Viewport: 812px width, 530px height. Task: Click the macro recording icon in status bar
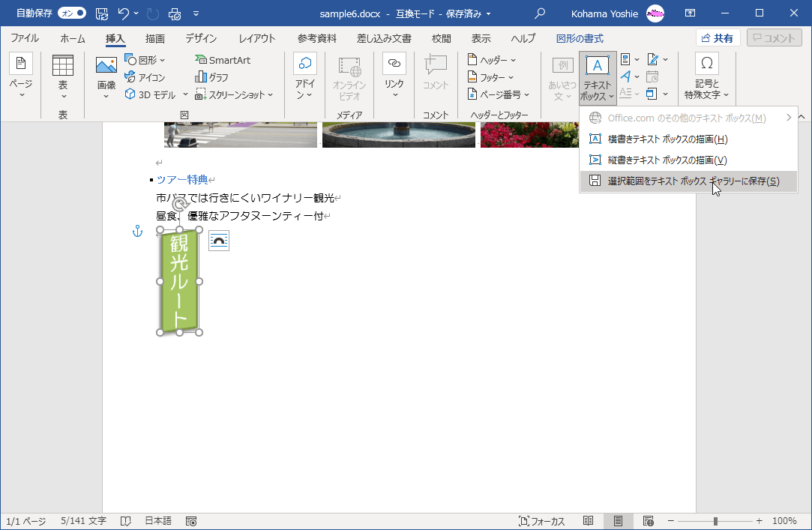tap(191, 521)
